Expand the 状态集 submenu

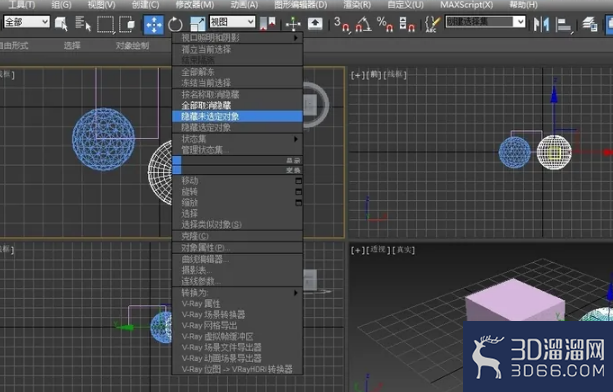[x=237, y=139]
